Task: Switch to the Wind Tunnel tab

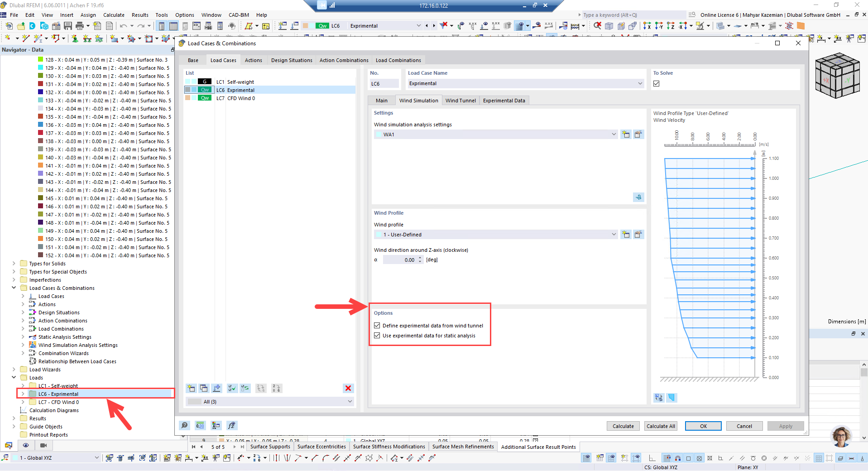Action: pyautogui.click(x=460, y=101)
